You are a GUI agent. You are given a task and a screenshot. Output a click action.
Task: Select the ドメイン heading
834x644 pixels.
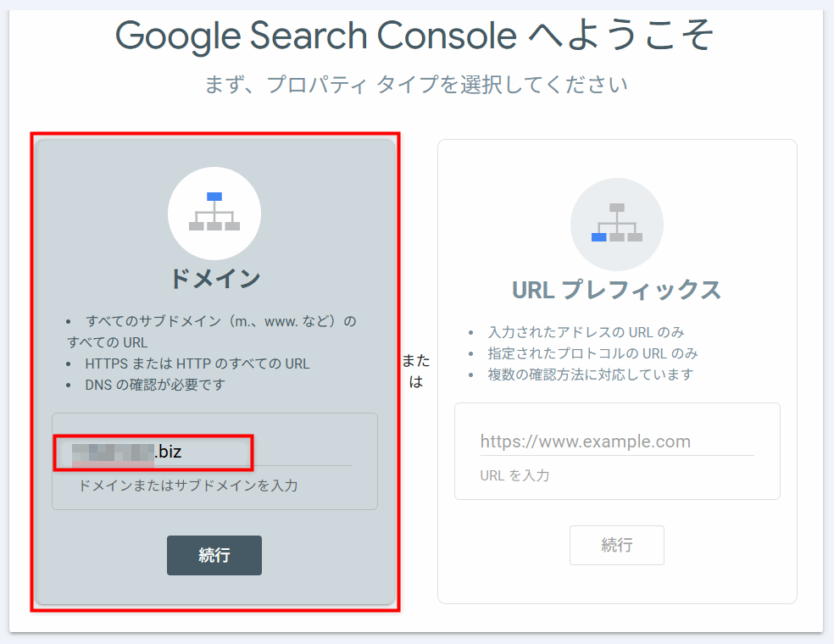215,279
